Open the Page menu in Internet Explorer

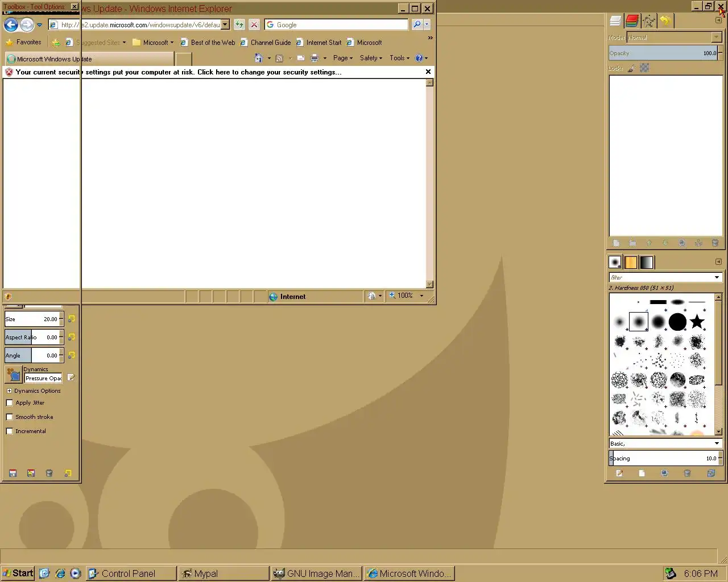(x=343, y=58)
